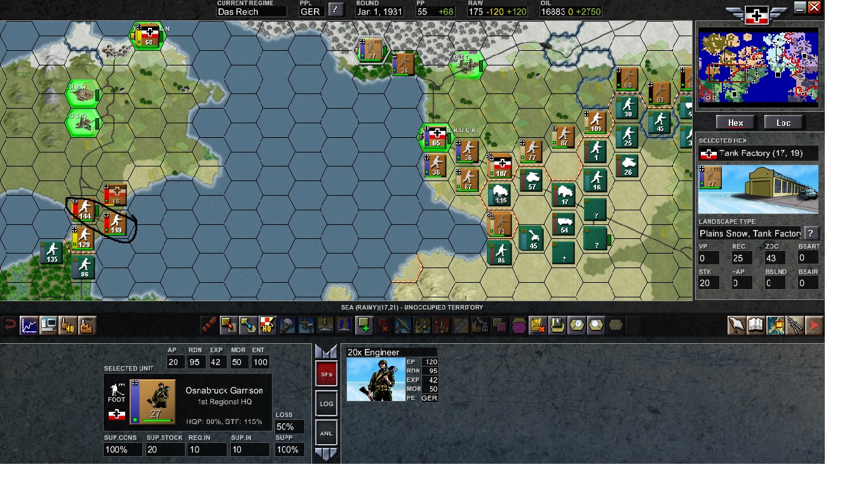Select the headquarters unit 187 on map
The image size is (868, 488).
501,166
